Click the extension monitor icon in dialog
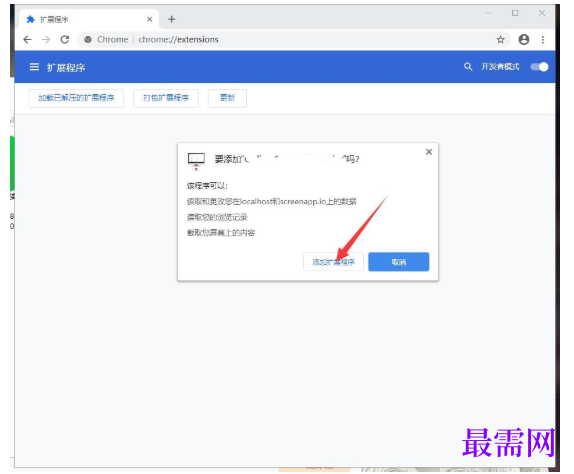Screen dimensions: 574x474 pyautogui.click(x=196, y=161)
